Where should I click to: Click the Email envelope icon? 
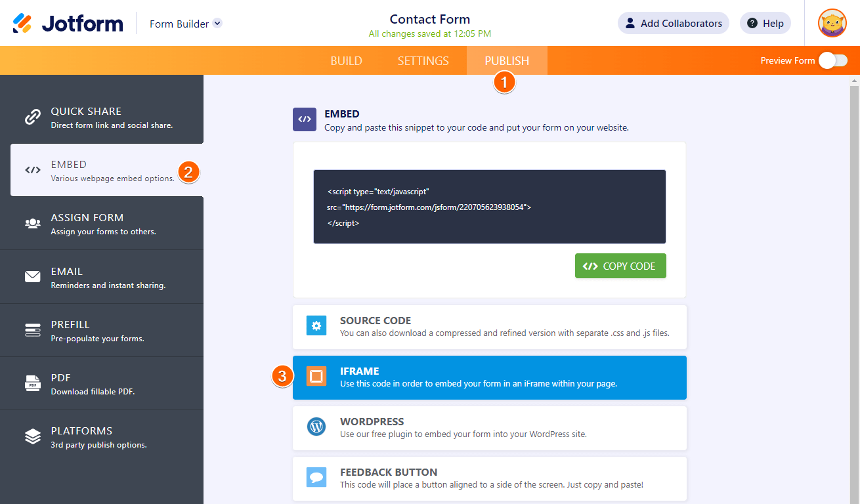click(33, 277)
